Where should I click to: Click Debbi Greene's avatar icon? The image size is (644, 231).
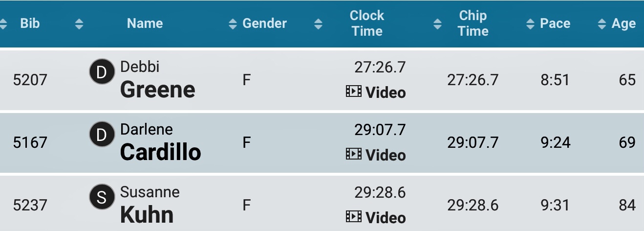(102, 72)
